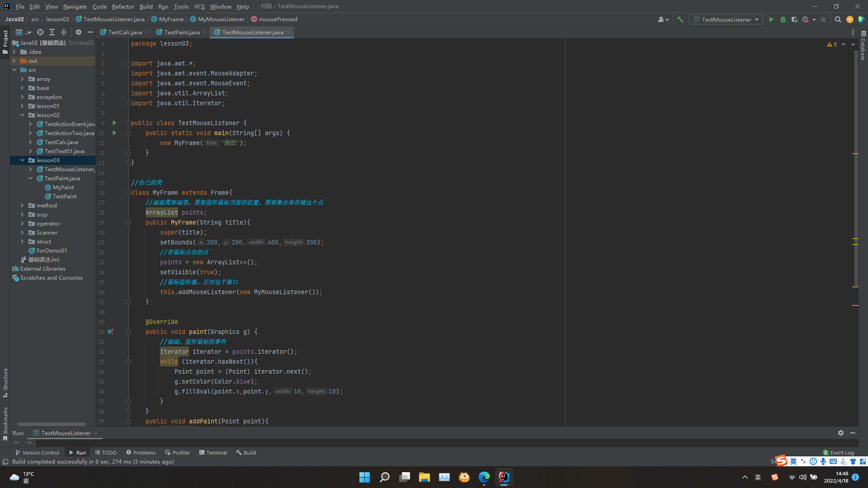
Task: Click Search Everywhere magnifier icon
Action: pos(838,19)
